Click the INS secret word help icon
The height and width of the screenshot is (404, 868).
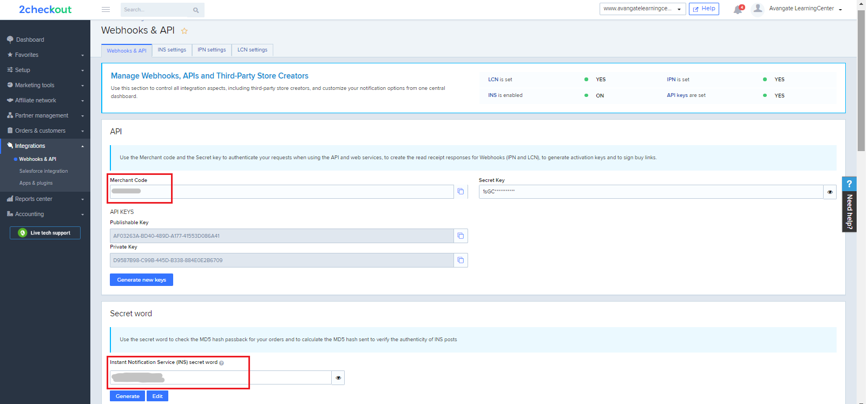[x=221, y=363]
